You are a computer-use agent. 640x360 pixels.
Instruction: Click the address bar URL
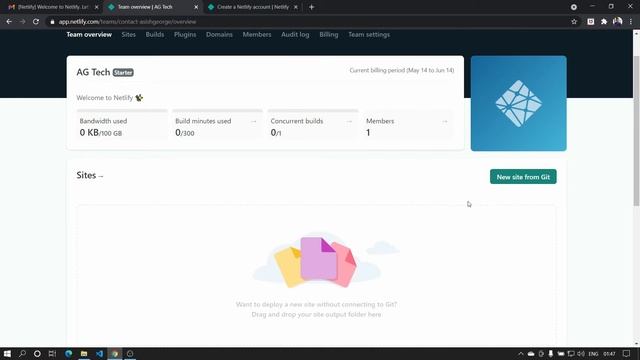point(127,22)
